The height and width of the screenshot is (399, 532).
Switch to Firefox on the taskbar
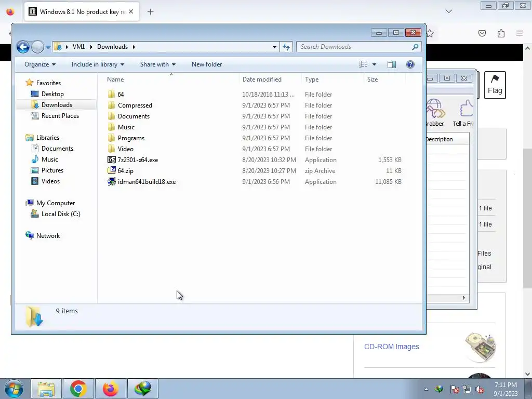coord(110,389)
